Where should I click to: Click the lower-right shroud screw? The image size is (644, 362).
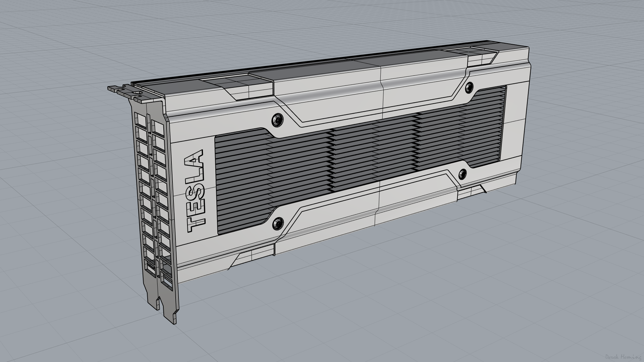[463, 174]
